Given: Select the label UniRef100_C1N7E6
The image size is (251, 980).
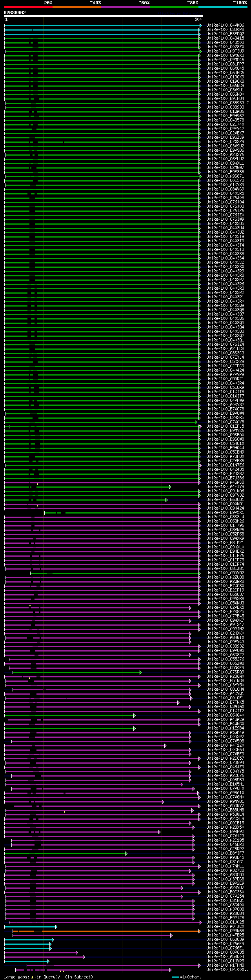Looking at the screenshot, I should coord(225,465).
